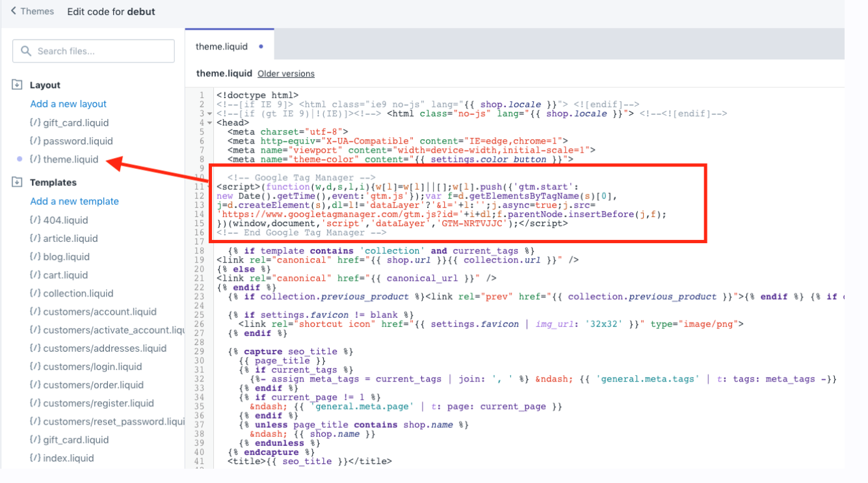Click file icon beside collection.liquid

coord(36,293)
